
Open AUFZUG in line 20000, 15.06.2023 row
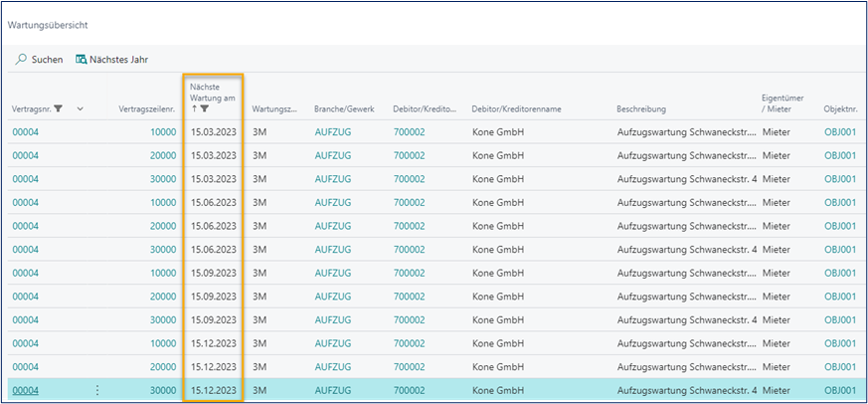point(333,226)
